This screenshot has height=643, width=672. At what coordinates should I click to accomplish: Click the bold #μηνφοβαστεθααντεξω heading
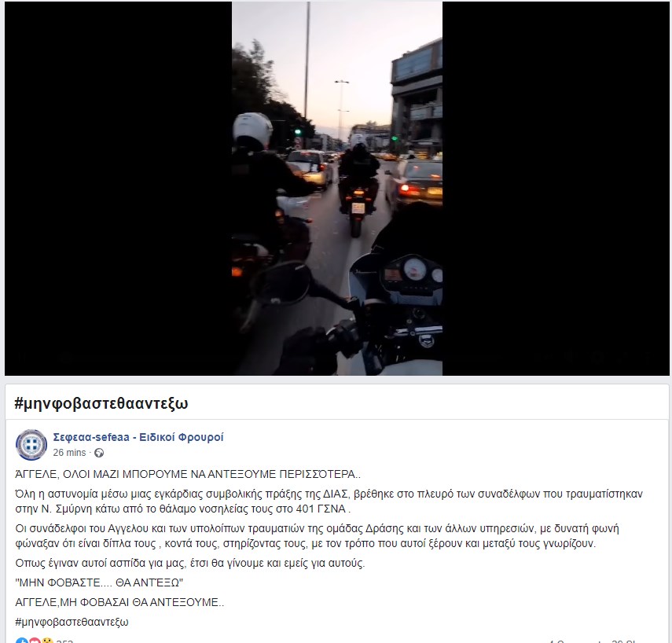tap(101, 403)
